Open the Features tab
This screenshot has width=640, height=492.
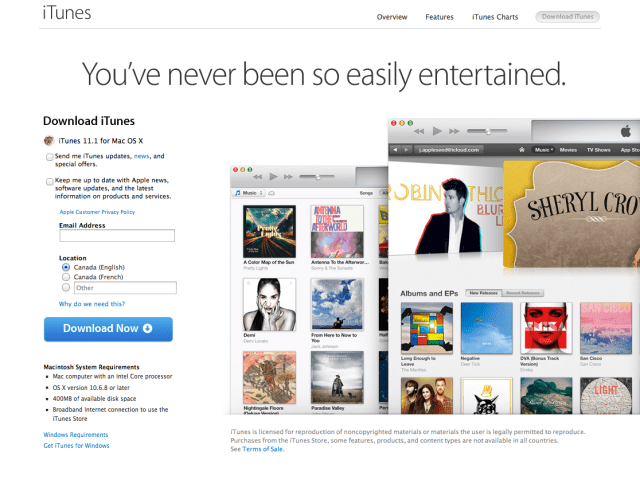point(439,17)
